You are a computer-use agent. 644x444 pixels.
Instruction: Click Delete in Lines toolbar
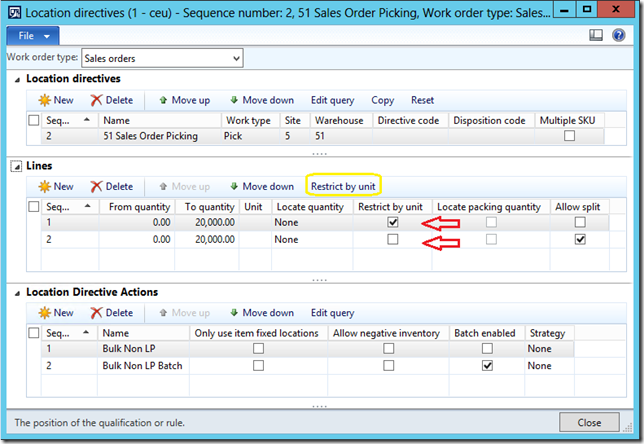(111, 186)
